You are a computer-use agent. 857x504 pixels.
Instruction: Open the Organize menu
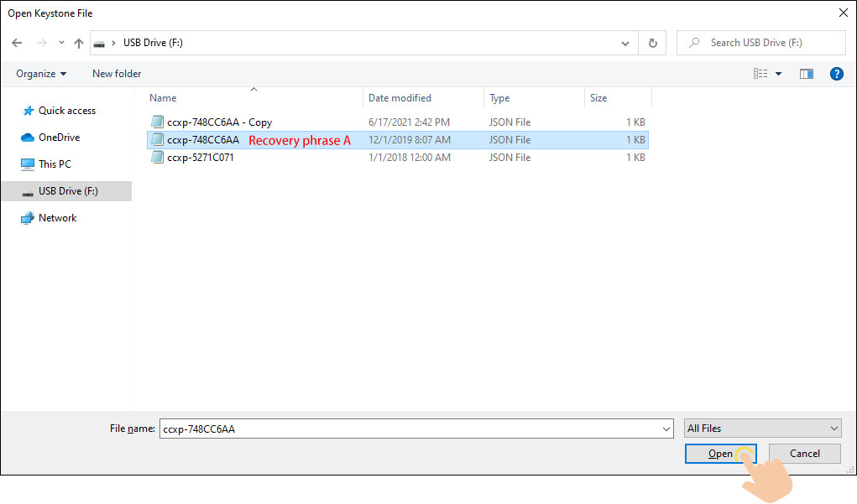[x=39, y=74]
